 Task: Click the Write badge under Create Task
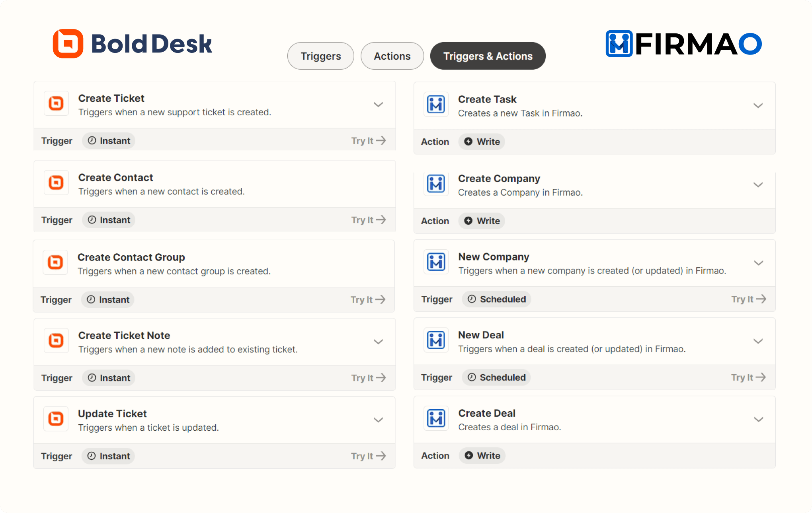482,142
